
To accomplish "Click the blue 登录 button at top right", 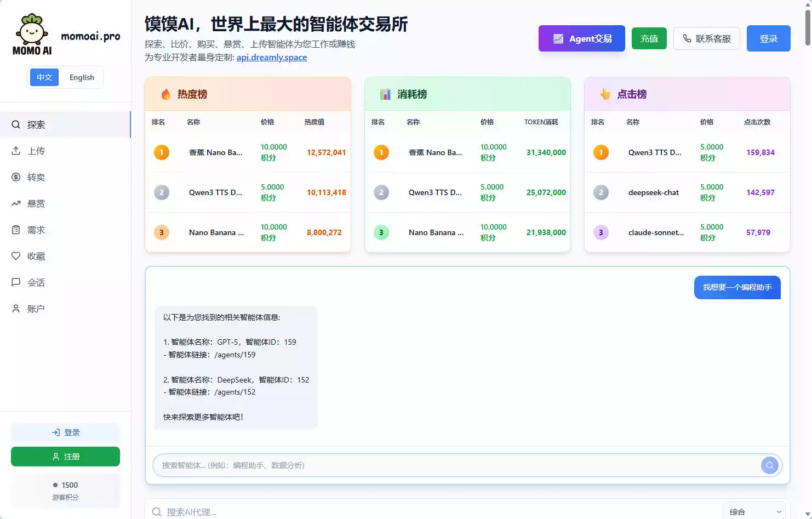I will (x=769, y=38).
